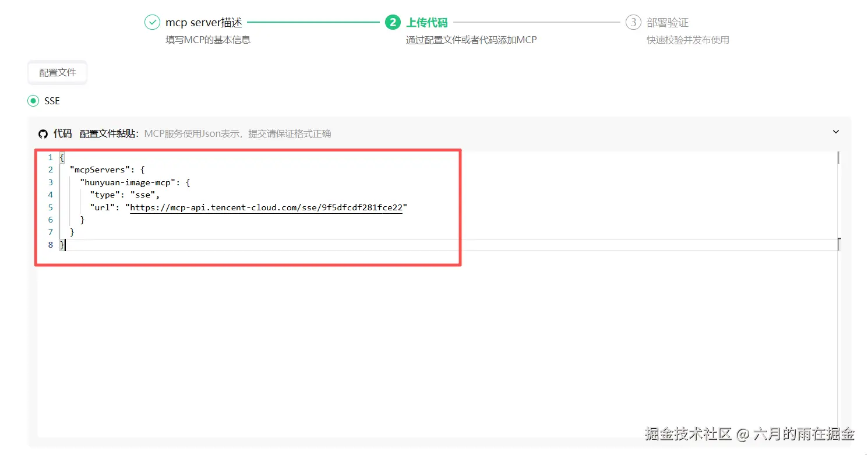Select the SSE radio button
This screenshot has width=868, height=455.
33,101
